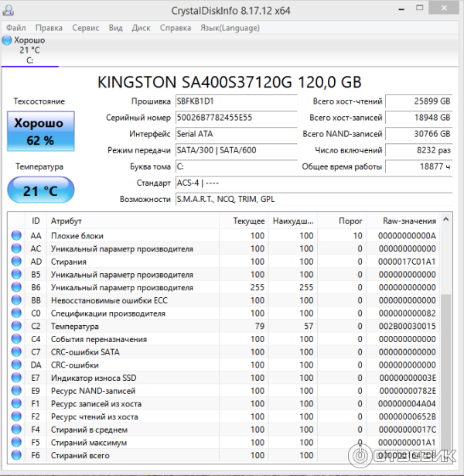
Task: Click the status icon of row AC
Action: 16,248
